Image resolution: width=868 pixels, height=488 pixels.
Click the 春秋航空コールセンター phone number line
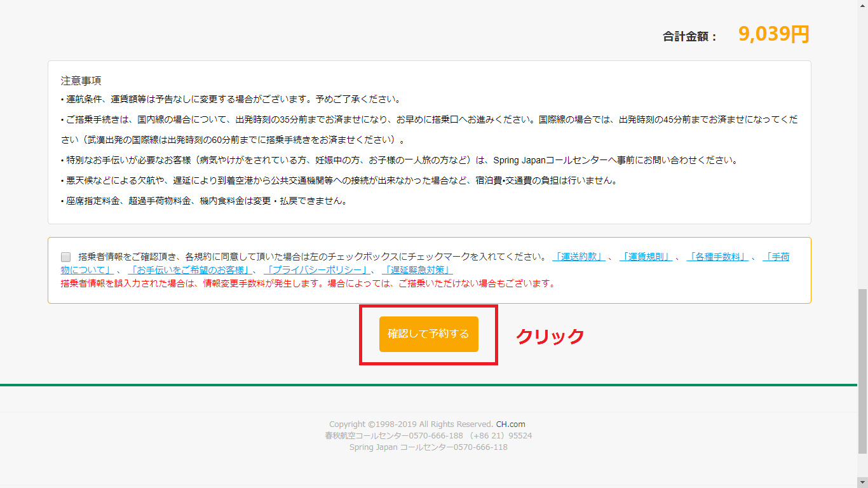pyautogui.click(x=428, y=436)
